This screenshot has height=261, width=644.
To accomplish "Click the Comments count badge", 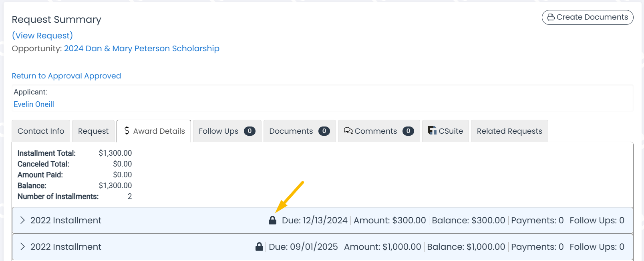I will point(408,131).
